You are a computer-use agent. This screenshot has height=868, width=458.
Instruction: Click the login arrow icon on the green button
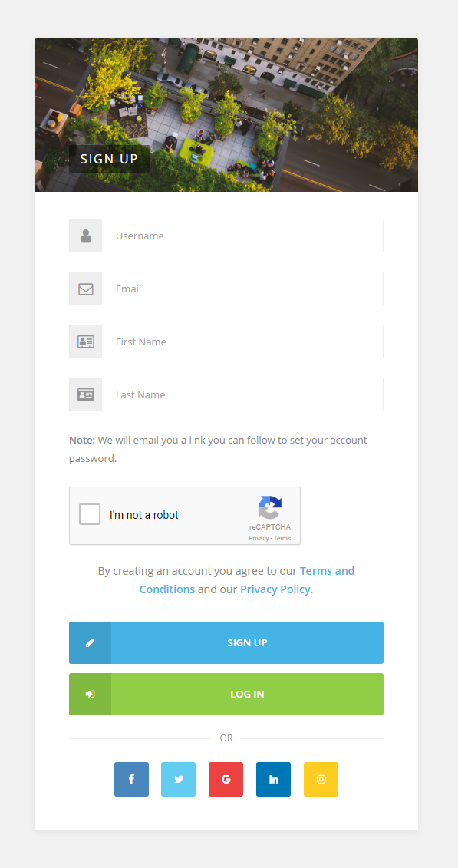(89, 693)
